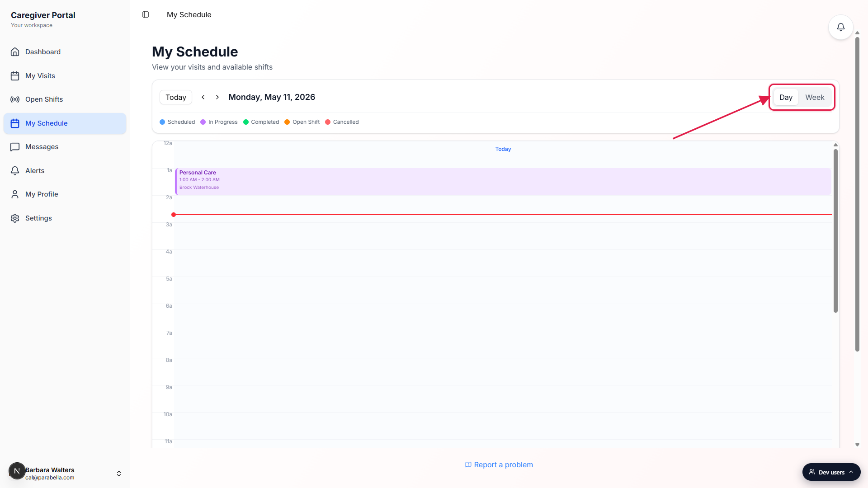This screenshot has height=488, width=868.
Task: Go to the next day arrow
Action: tap(217, 97)
